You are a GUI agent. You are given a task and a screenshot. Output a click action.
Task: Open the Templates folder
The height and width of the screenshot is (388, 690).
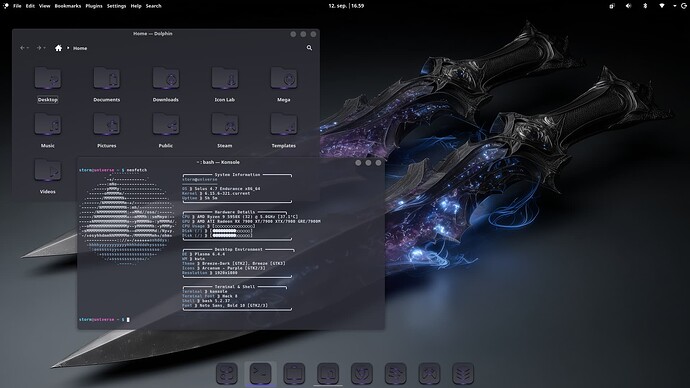point(283,130)
